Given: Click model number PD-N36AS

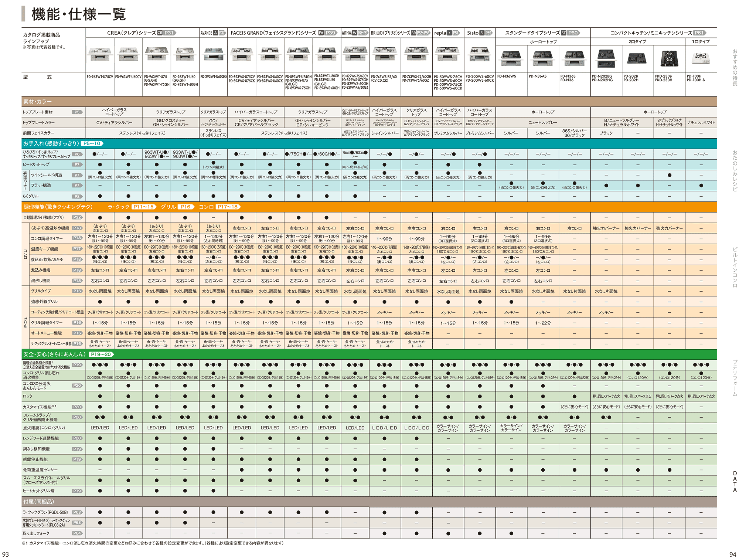Looking at the screenshot, I should (x=538, y=77).
